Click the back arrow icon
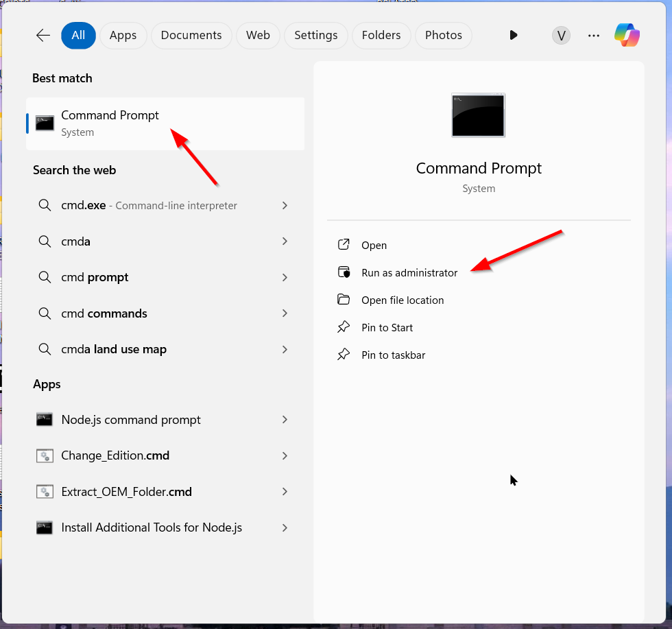The height and width of the screenshot is (629, 672). [x=43, y=35]
